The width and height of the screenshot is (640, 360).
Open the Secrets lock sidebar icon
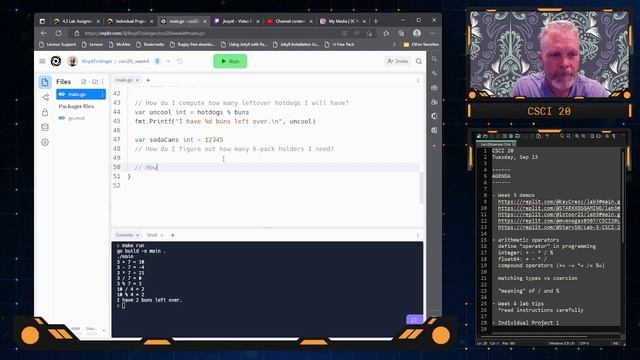click(45, 112)
